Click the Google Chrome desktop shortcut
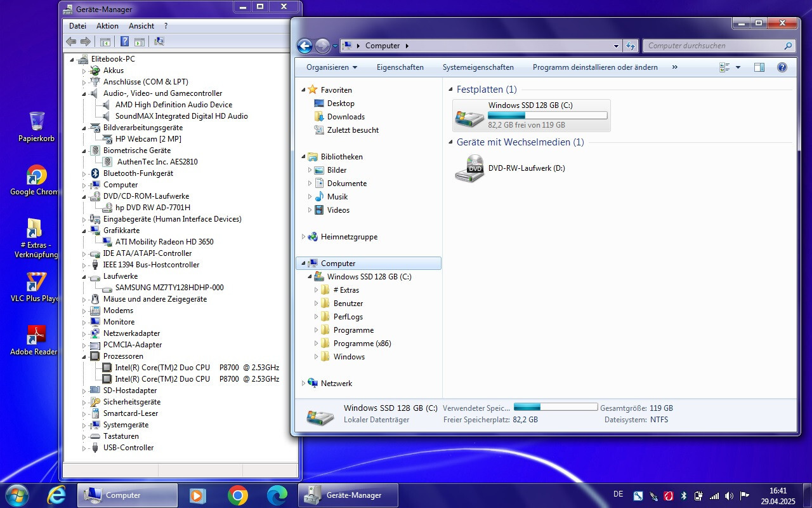Screen dimensions: 812x508 click(x=35, y=181)
